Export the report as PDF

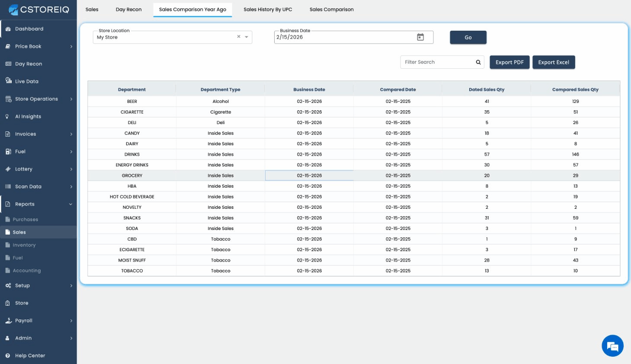[509, 62]
